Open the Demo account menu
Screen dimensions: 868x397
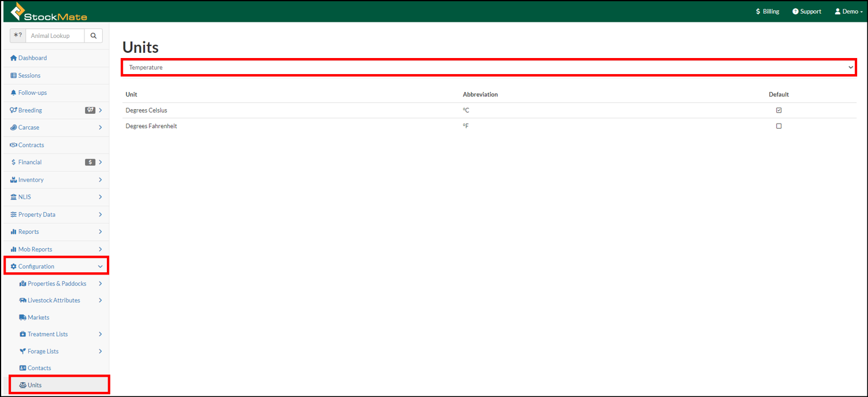point(848,11)
